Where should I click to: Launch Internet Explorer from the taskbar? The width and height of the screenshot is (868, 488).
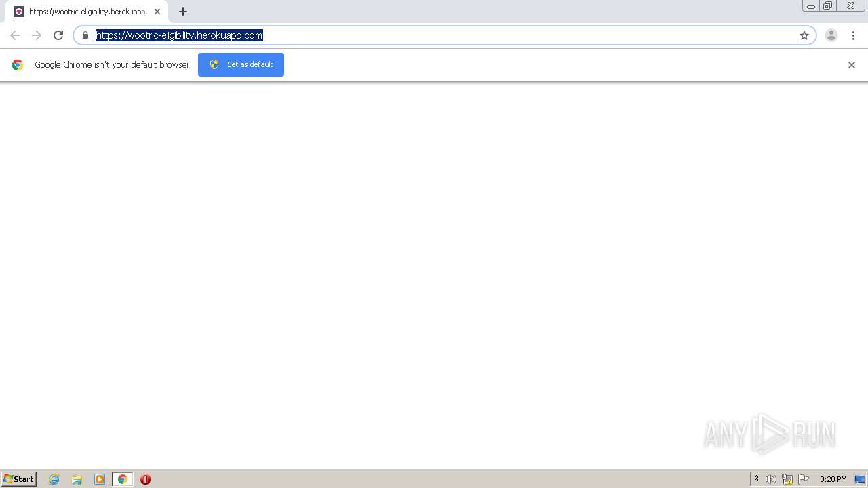click(54, 479)
